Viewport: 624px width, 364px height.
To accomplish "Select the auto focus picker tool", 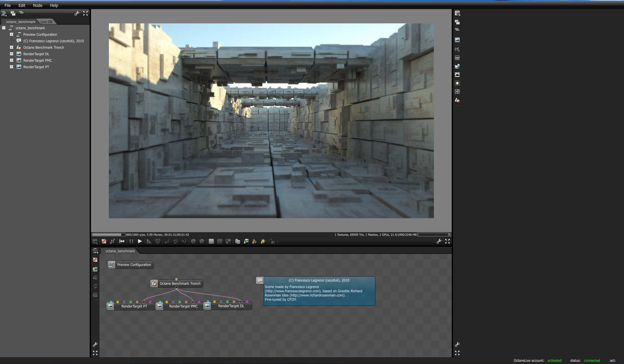I will [x=167, y=241].
